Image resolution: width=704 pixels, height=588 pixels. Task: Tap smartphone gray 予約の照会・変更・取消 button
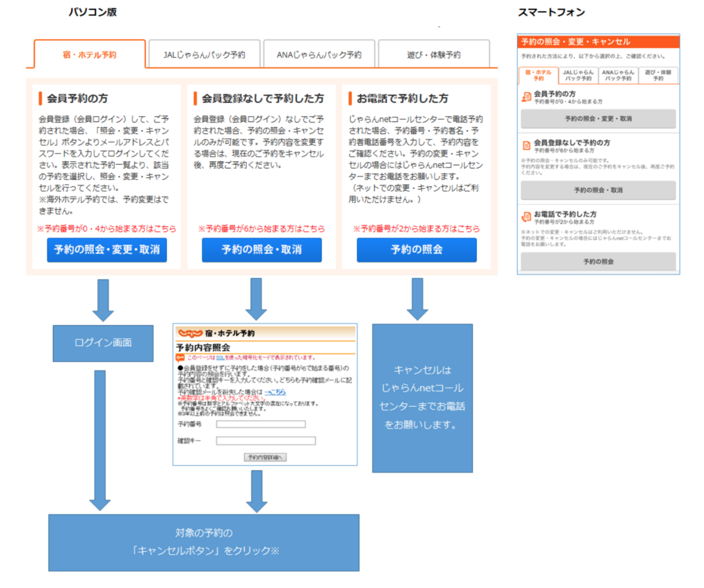[x=598, y=119]
